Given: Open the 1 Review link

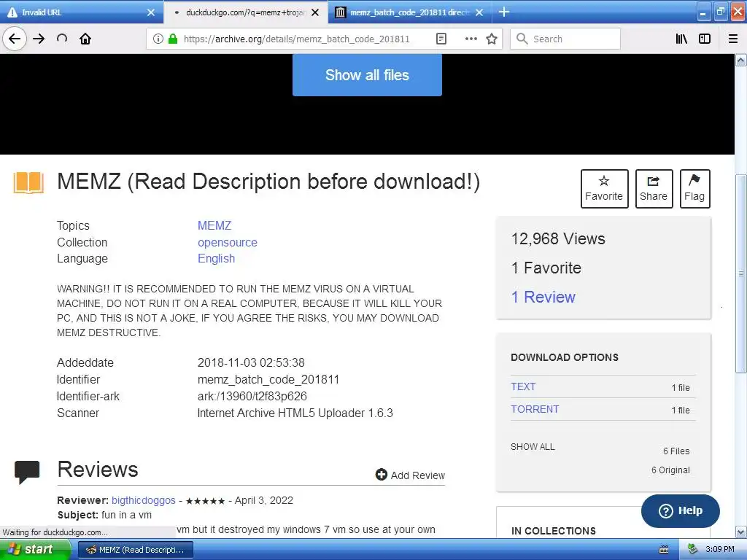Looking at the screenshot, I should (543, 297).
